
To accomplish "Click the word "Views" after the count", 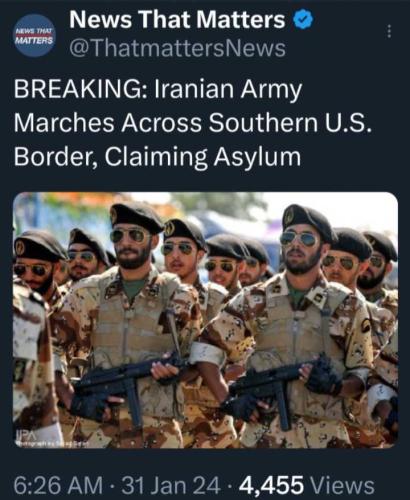I will pos(342,485).
